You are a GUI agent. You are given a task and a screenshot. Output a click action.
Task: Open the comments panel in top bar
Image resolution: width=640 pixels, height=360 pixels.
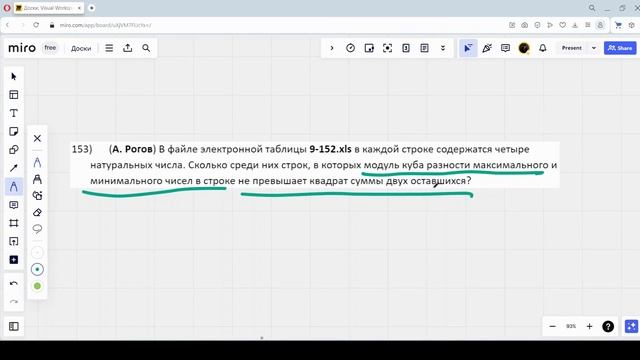pyautogui.click(x=505, y=48)
